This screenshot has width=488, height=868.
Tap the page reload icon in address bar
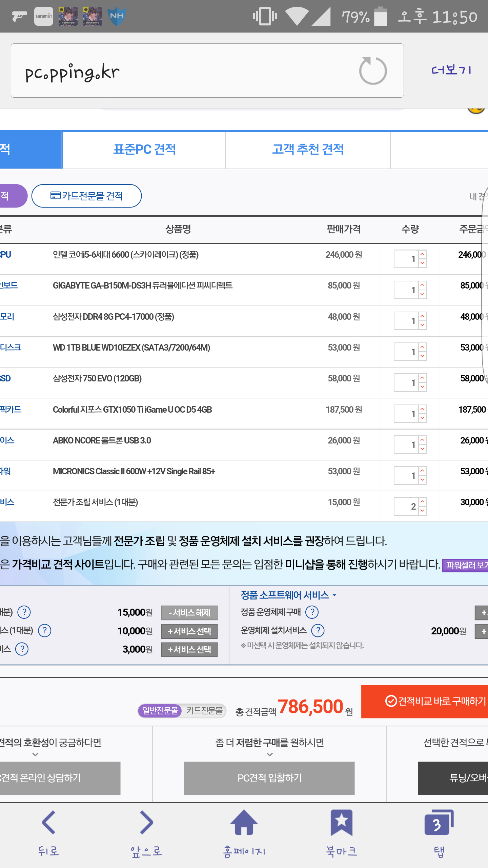pyautogui.click(x=373, y=71)
